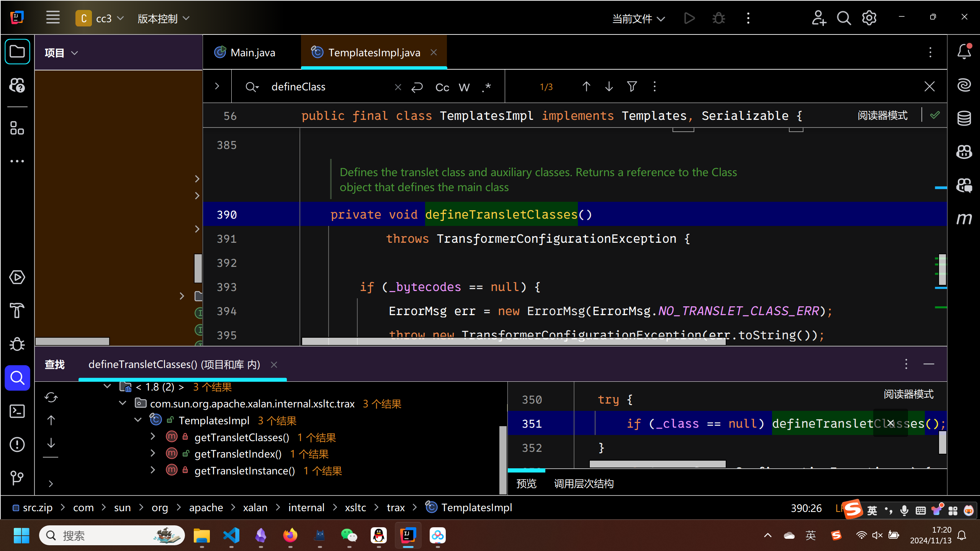Open IDE settings gear icon

pos(869,18)
